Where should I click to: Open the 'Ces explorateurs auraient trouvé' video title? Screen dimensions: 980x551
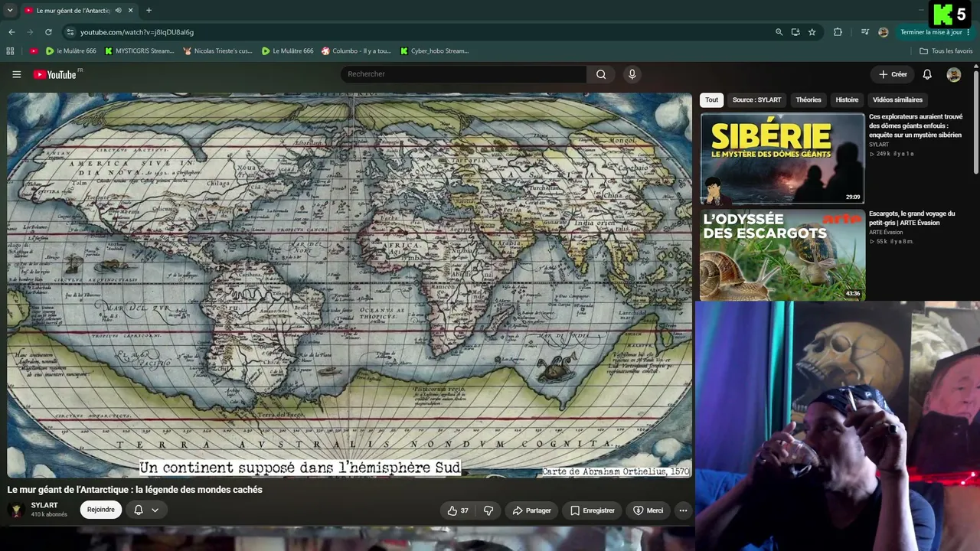click(x=916, y=126)
